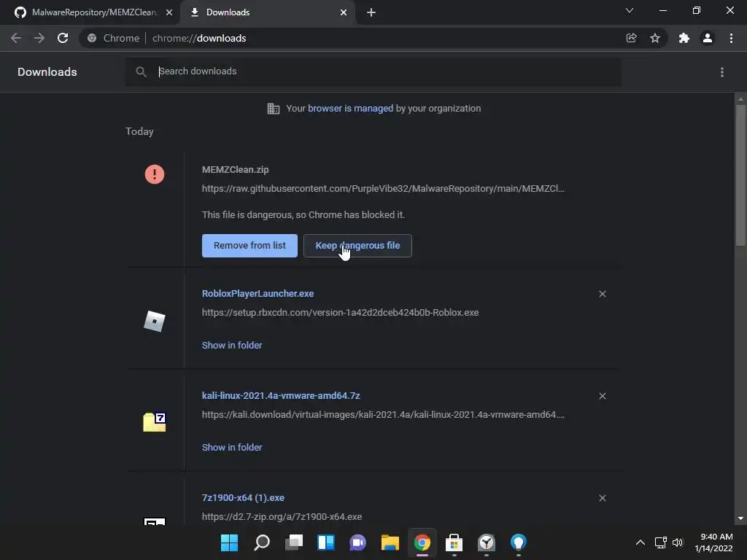
Task: Open 7z1900-x64 (1).exe file link
Action: coord(243,497)
